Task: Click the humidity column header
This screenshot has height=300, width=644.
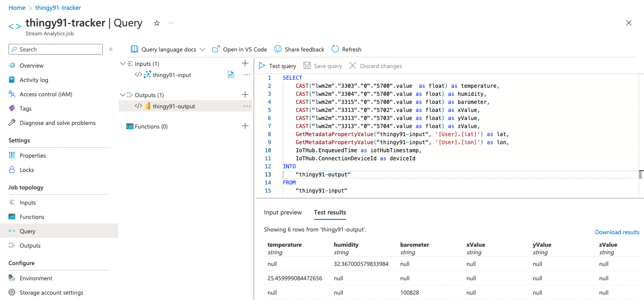Action: 346,245
